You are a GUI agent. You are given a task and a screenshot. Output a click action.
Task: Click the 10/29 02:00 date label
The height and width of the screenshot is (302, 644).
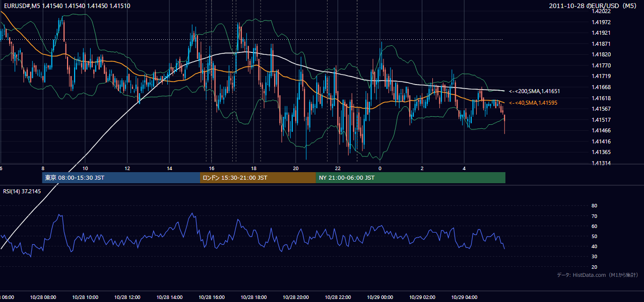click(422, 297)
